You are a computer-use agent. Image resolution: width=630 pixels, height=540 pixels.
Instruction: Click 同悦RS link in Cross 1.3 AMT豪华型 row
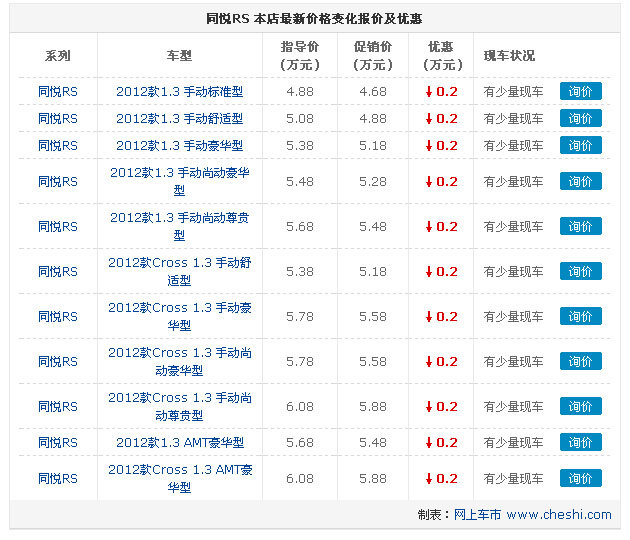coord(58,479)
